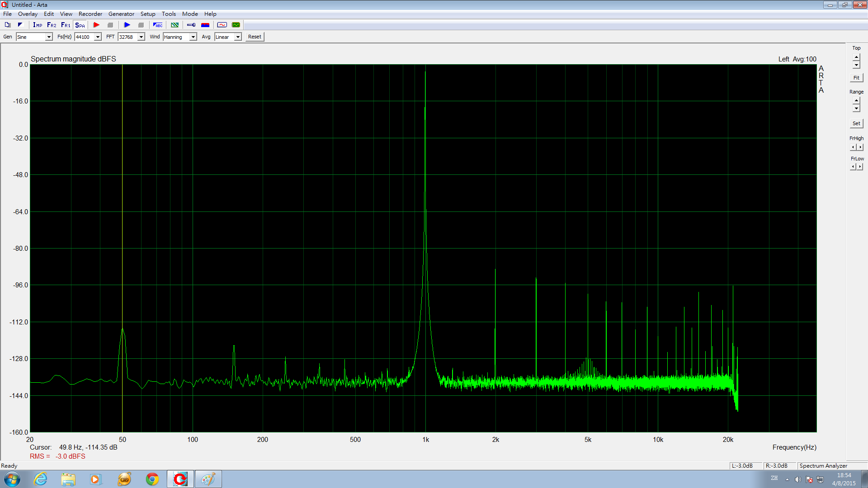
Task: Open the Help menu
Action: tap(210, 14)
